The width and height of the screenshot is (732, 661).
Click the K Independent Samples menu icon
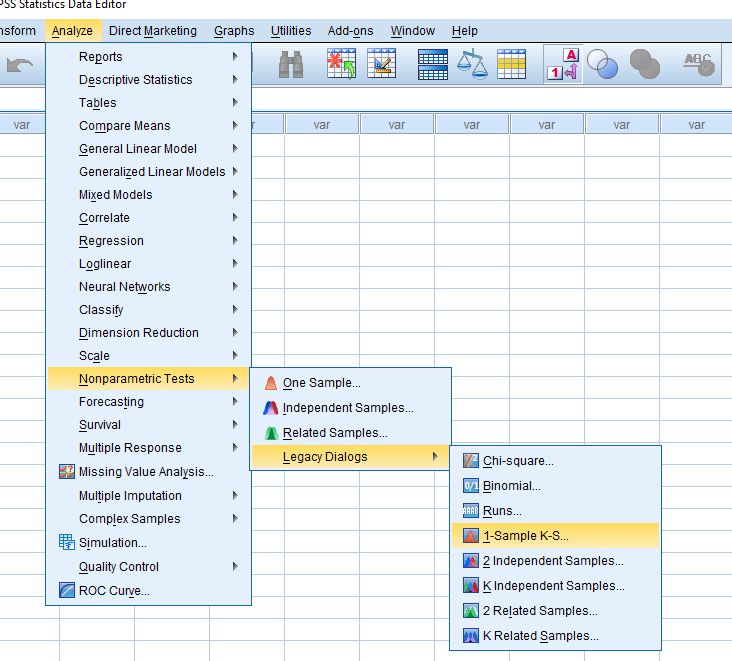pos(471,585)
